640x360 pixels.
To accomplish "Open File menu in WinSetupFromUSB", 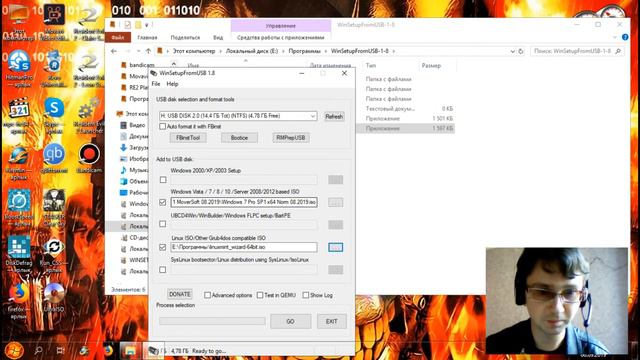I will (156, 84).
